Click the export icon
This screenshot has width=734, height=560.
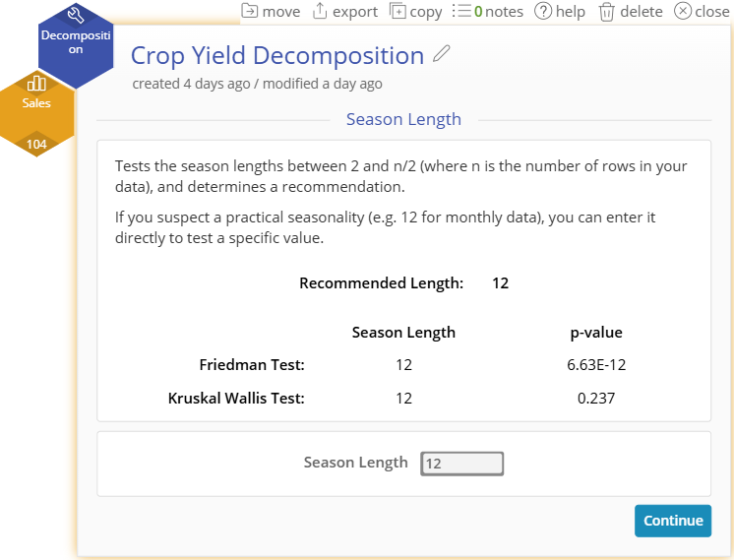point(319,11)
